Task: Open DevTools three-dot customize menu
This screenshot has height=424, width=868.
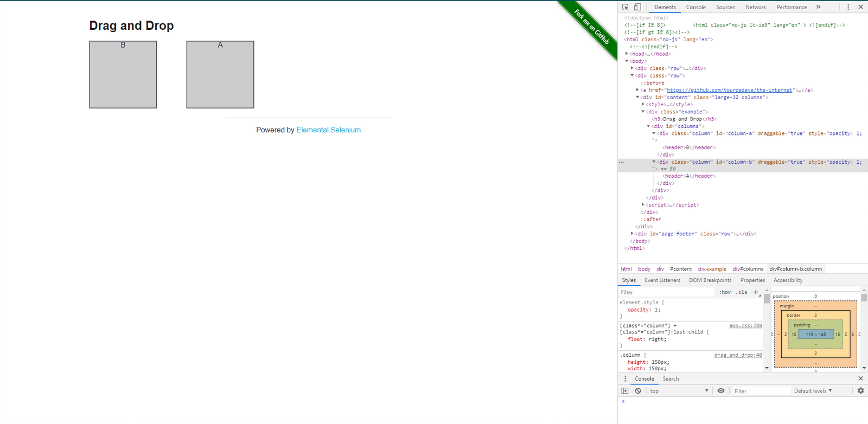Action: point(848,7)
